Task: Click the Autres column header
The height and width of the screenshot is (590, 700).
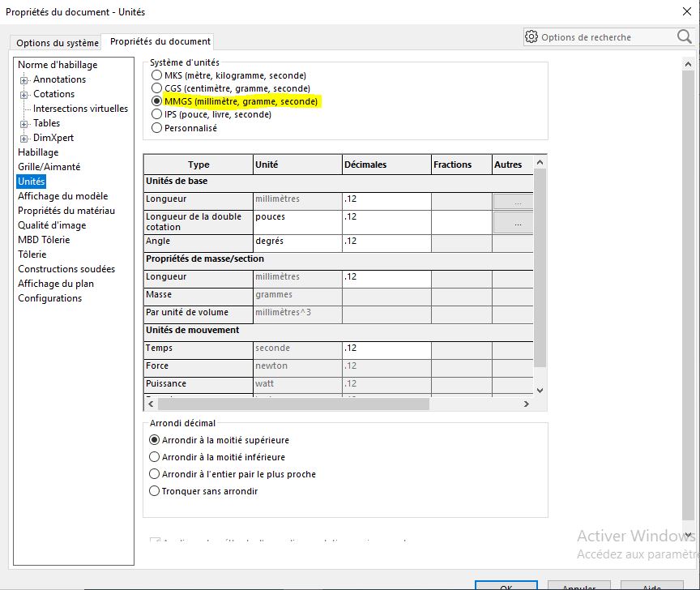Action: (x=513, y=165)
